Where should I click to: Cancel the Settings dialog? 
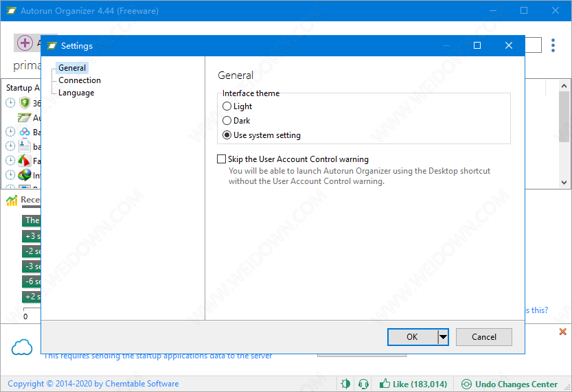483,337
